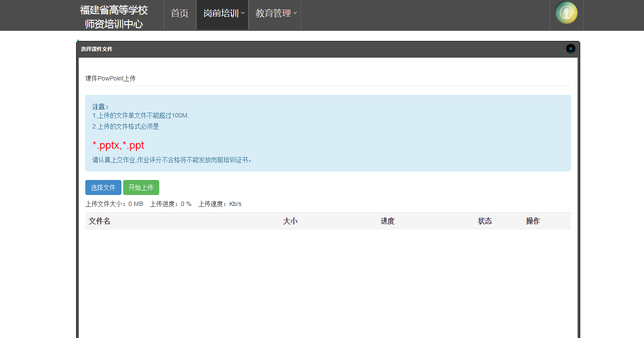The image size is (644, 338).
Task: Click the 课件PowPoint上传 section heading
Action: pos(110,78)
